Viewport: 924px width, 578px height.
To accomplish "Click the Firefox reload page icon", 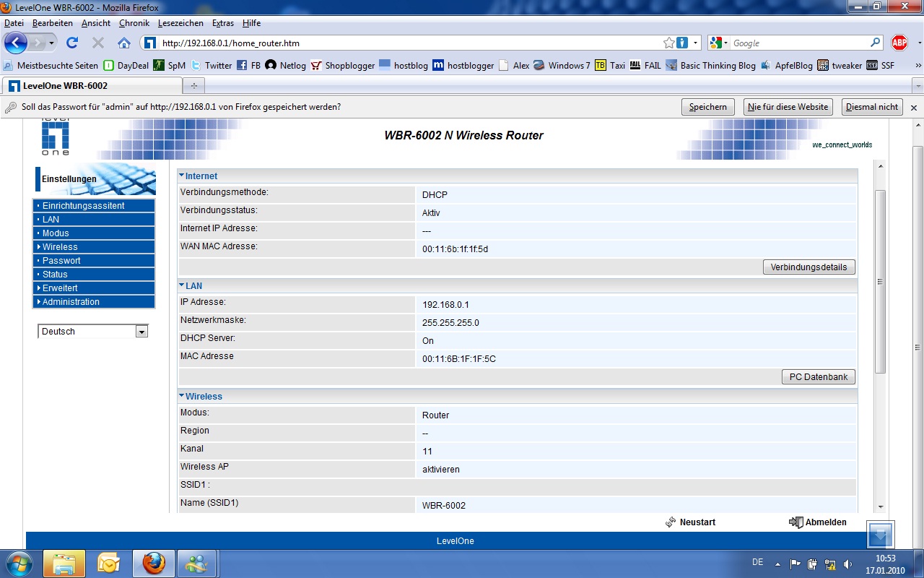I will [72, 43].
